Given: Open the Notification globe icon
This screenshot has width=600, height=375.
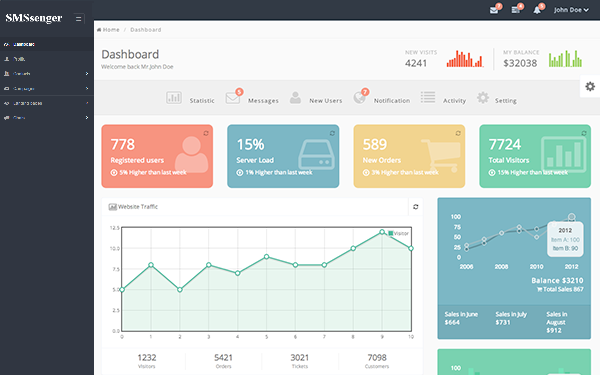Looking at the screenshot, I should pos(359,98).
